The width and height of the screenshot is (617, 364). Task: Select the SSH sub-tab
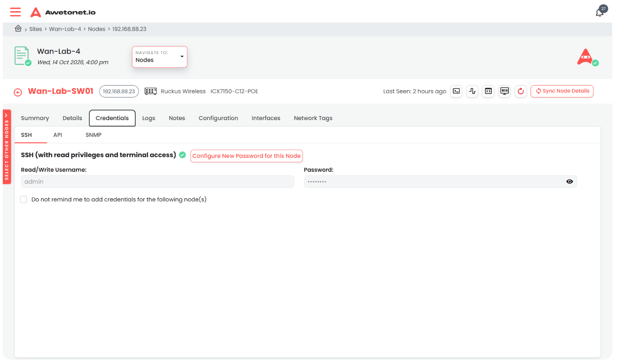26,135
